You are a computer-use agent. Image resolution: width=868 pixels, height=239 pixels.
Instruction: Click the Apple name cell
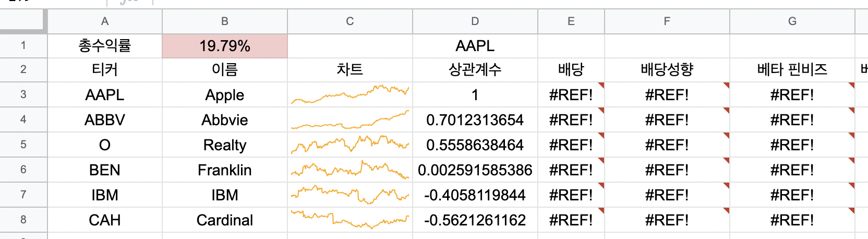pos(225,94)
